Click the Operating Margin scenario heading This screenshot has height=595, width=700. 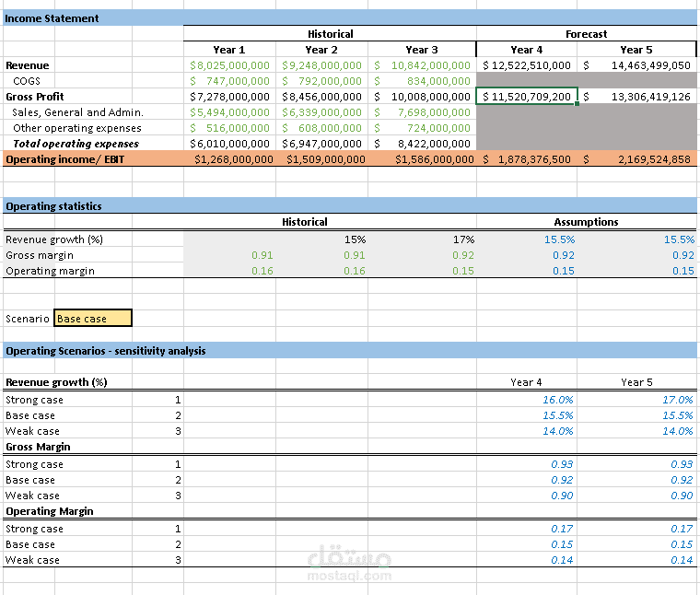click(50, 511)
